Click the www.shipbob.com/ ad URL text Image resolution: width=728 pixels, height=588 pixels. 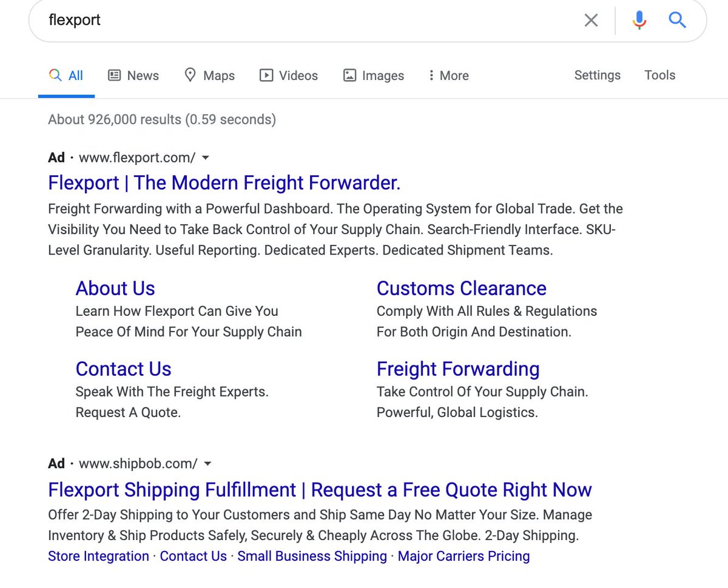point(138,464)
